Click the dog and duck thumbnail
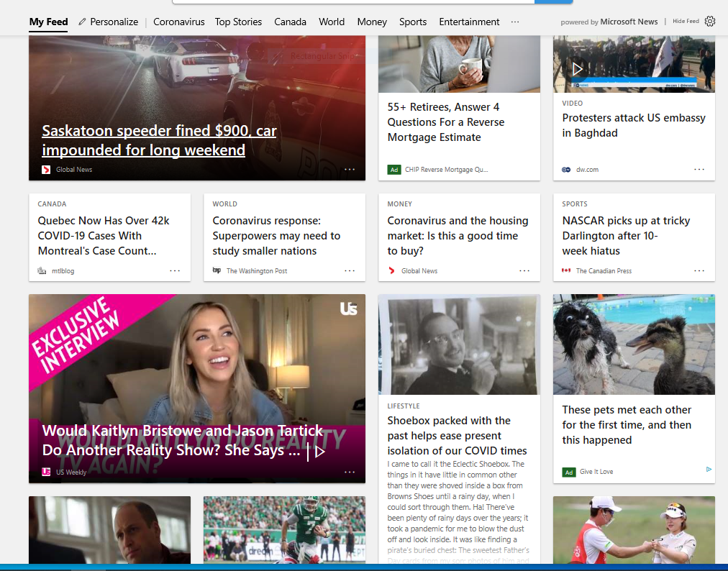This screenshot has width=728, height=571. [634, 344]
